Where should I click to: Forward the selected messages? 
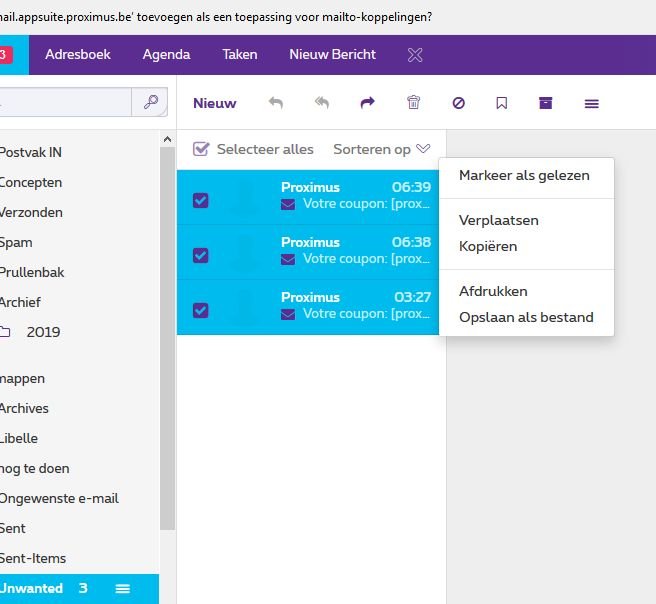(367, 103)
